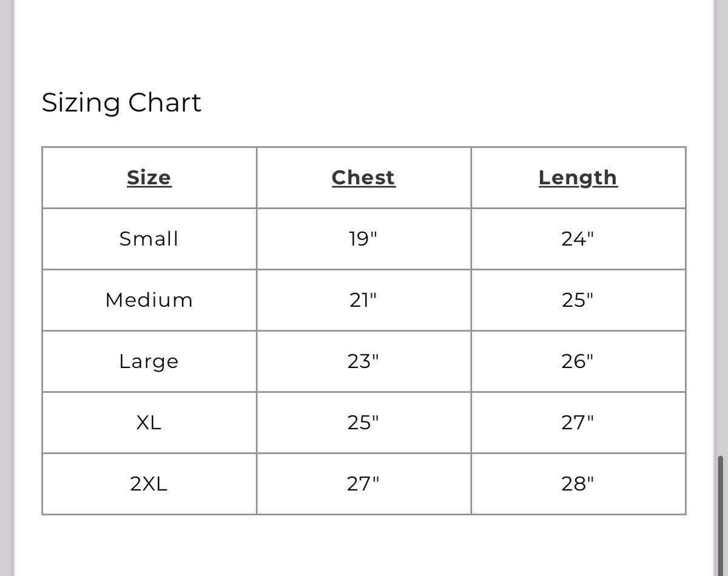728x576 pixels.
Task: Click the Medium size row label
Action: point(149,300)
